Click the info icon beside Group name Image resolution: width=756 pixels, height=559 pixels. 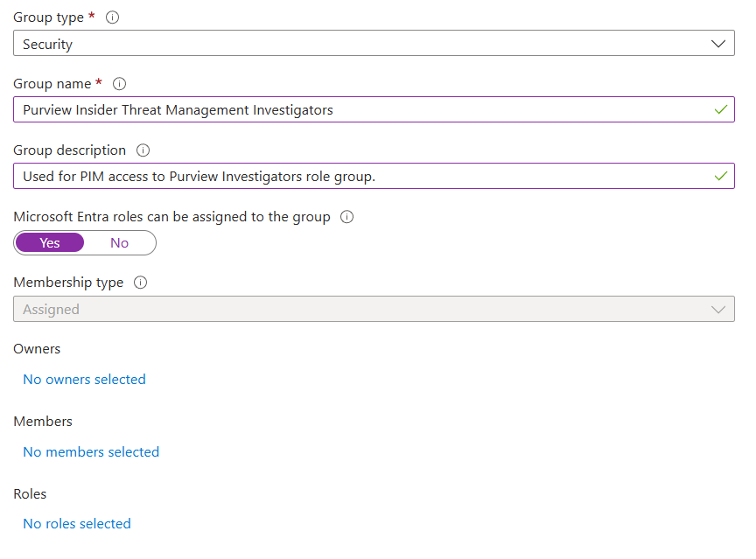[x=120, y=84]
